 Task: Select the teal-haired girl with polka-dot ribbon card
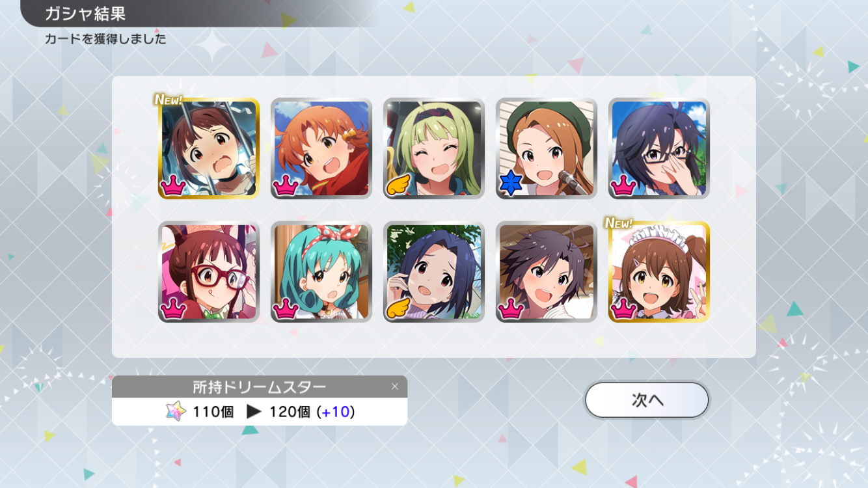pyautogui.click(x=321, y=272)
